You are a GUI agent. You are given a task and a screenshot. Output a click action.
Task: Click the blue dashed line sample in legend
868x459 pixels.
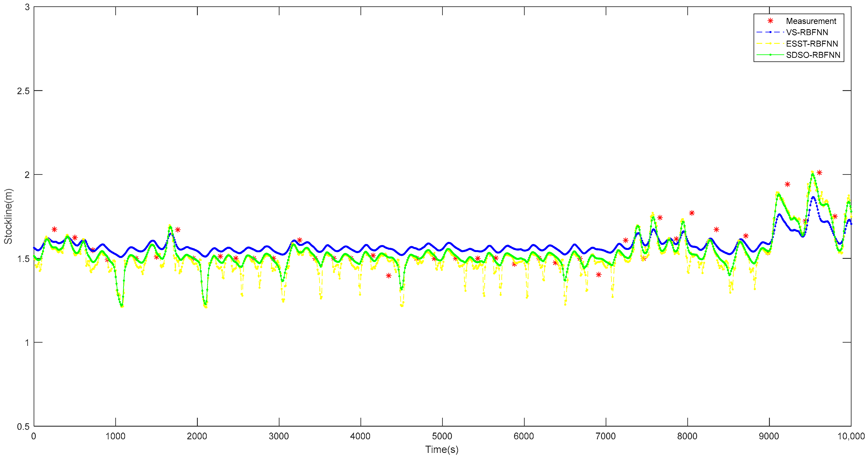(x=770, y=32)
